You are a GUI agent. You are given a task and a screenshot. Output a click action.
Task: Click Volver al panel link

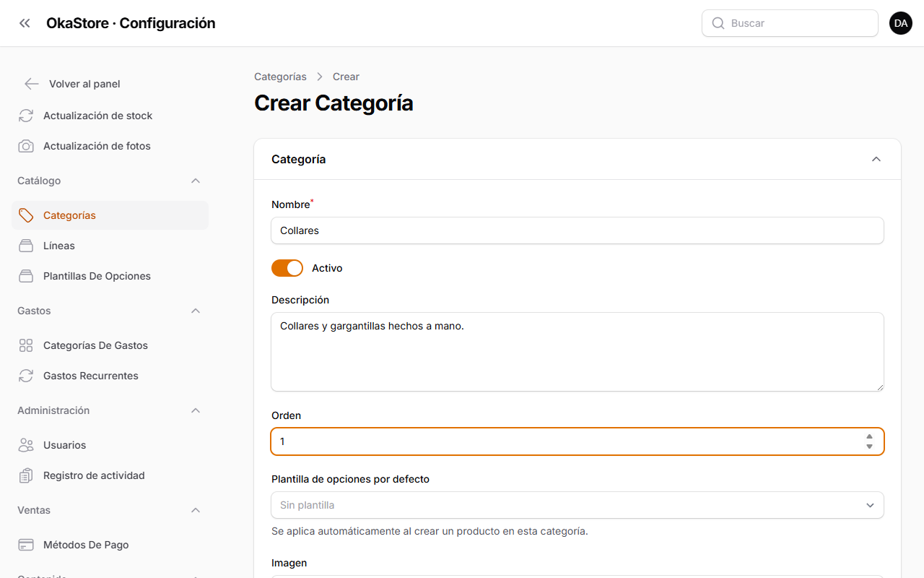(84, 84)
